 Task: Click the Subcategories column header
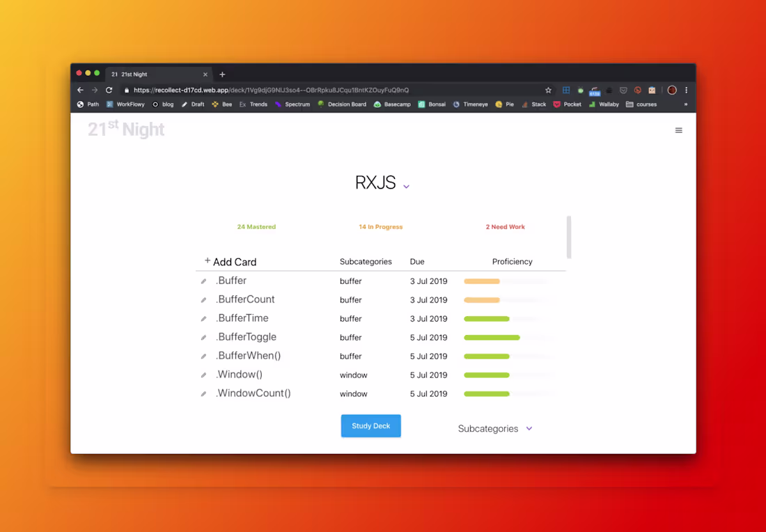pyautogui.click(x=366, y=261)
